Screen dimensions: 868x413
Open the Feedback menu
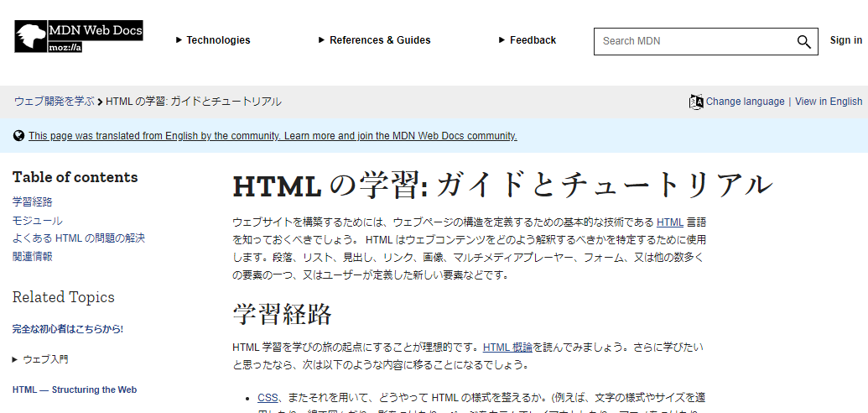click(528, 40)
